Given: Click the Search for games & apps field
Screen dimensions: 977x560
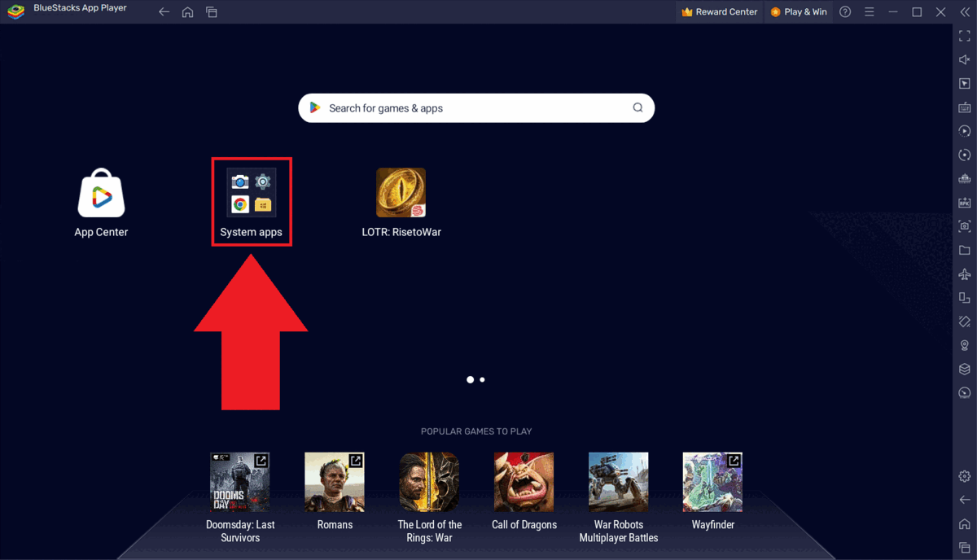Looking at the screenshot, I should pyautogui.click(x=476, y=107).
